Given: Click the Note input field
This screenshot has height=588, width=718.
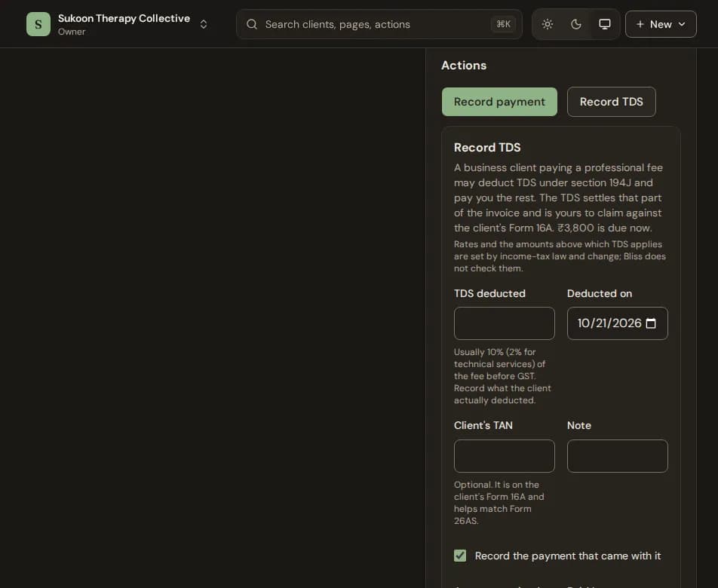Looking at the screenshot, I should pos(617,456).
